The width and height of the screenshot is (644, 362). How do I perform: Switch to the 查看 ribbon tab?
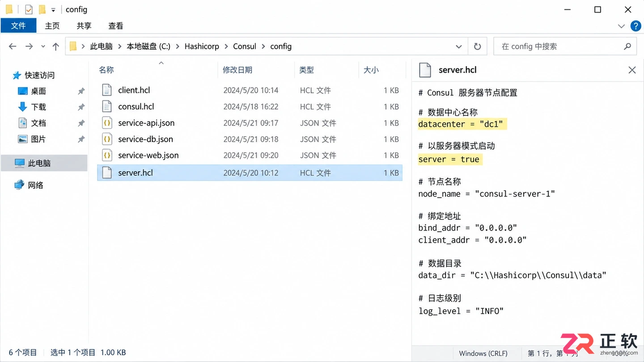[x=116, y=25]
